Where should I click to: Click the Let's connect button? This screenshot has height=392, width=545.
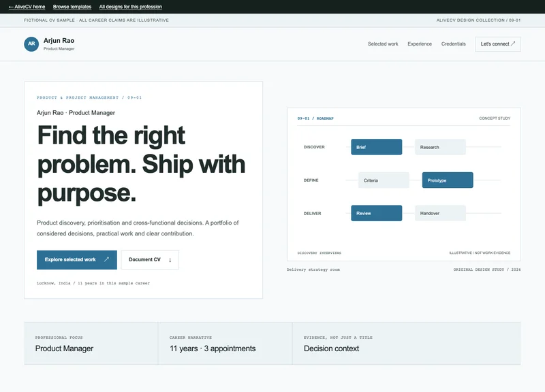(498, 44)
